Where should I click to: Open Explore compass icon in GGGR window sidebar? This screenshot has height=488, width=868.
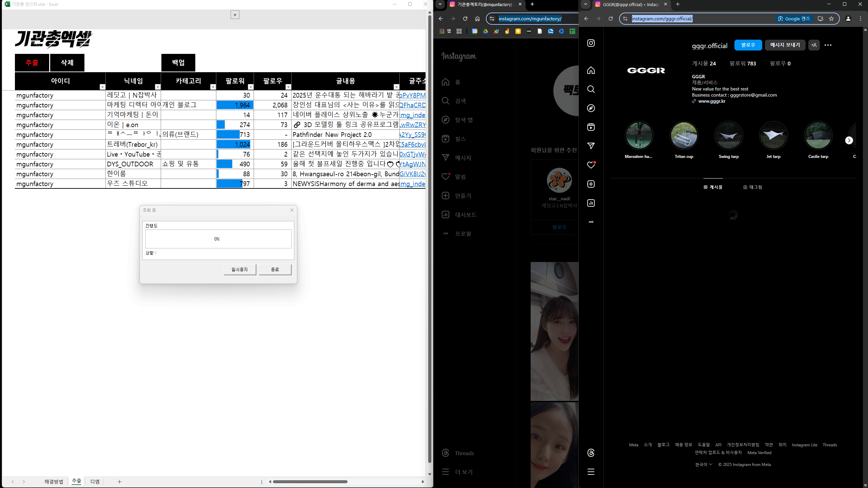pyautogui.click(x=591, y=108)
